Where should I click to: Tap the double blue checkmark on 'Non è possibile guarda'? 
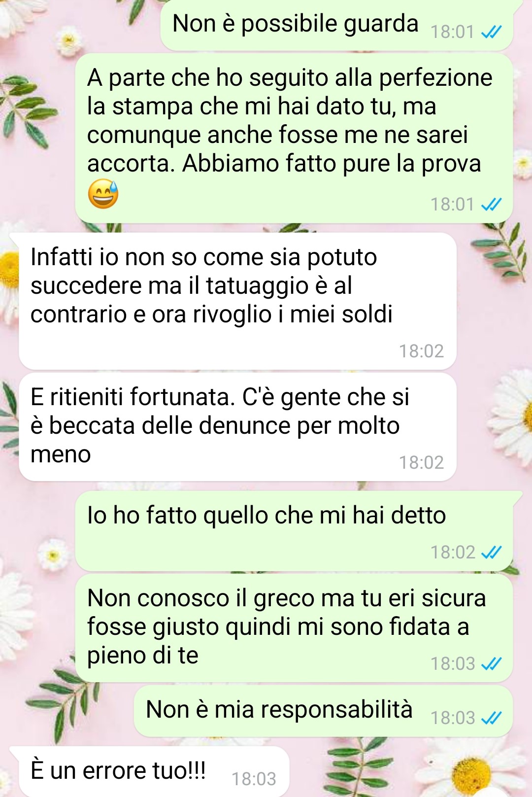pyautogui.click(x=491, y=32)
